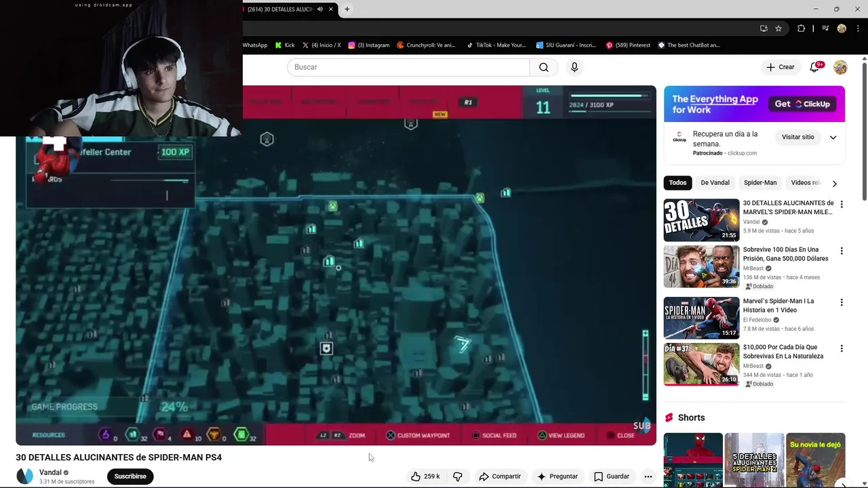Close the 30 DETALLES browser tab
This screenshot has width=868, height=488.
pyautogui.click(x=331, y=9)
